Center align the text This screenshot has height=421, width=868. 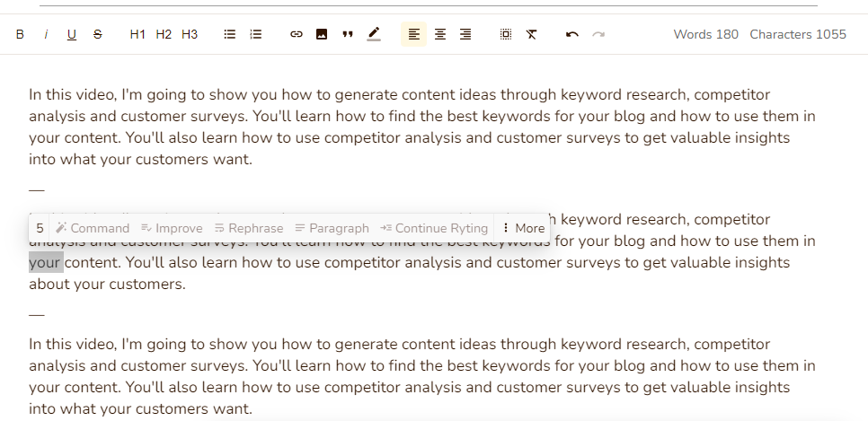coord(440,34)
